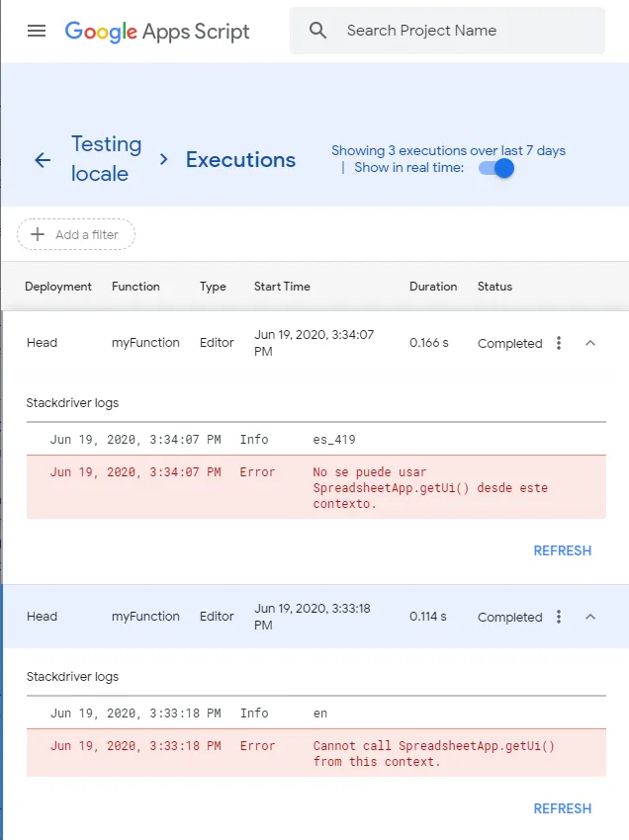Click the back arrow icon
Viewport: 629px width, 840px height.
pyautogui.click(x=43, y=160)
